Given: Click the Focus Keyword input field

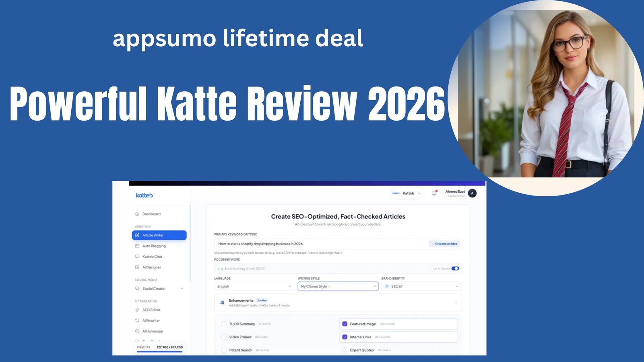Looking at the screenshot, I should click(x=338, y=268).
